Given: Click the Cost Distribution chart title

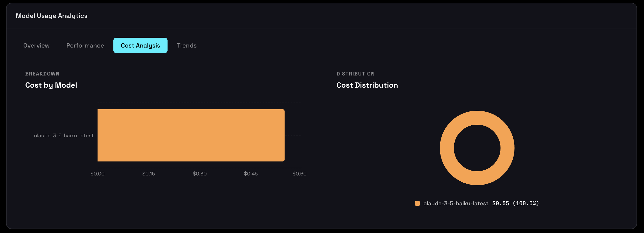Looking at the screenshot, I should tap(367, 85).
